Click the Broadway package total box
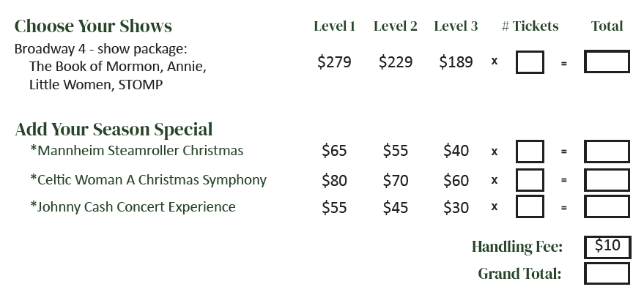 point(607,61)
